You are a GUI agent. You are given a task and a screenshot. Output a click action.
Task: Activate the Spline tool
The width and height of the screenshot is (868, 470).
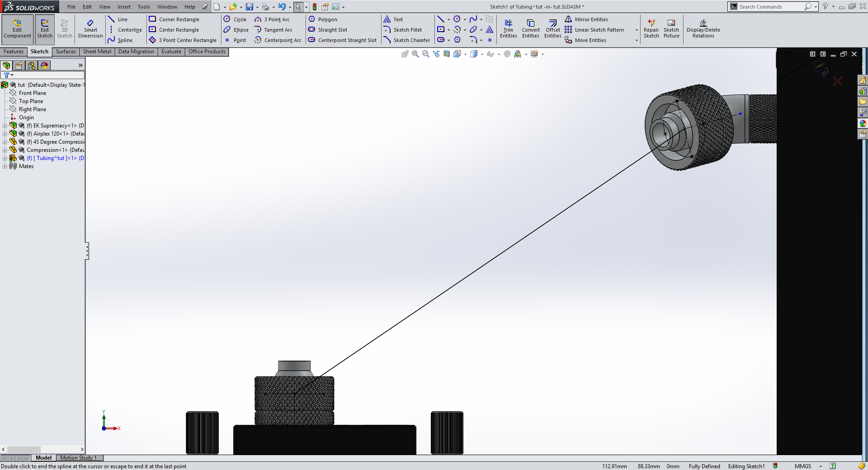120,40
